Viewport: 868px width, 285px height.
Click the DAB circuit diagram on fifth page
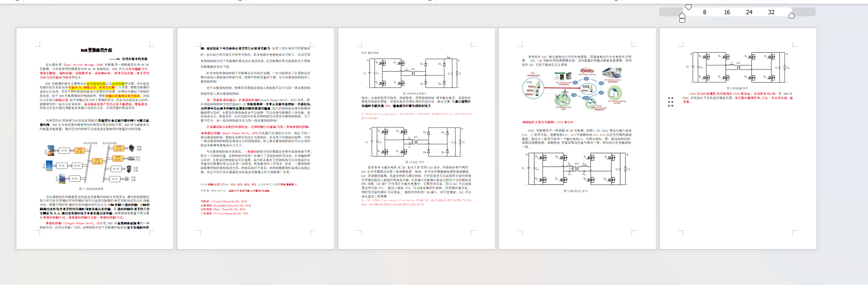point(738,67)
